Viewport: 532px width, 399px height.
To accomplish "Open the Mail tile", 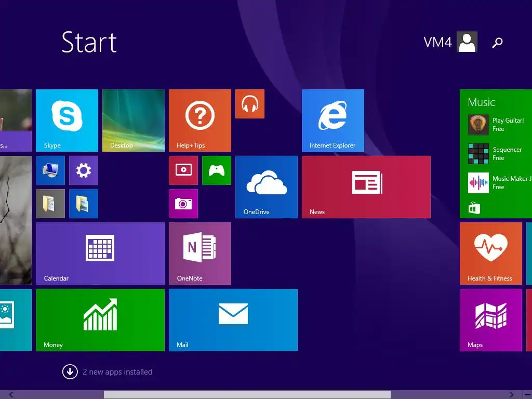I will (233, 320).
